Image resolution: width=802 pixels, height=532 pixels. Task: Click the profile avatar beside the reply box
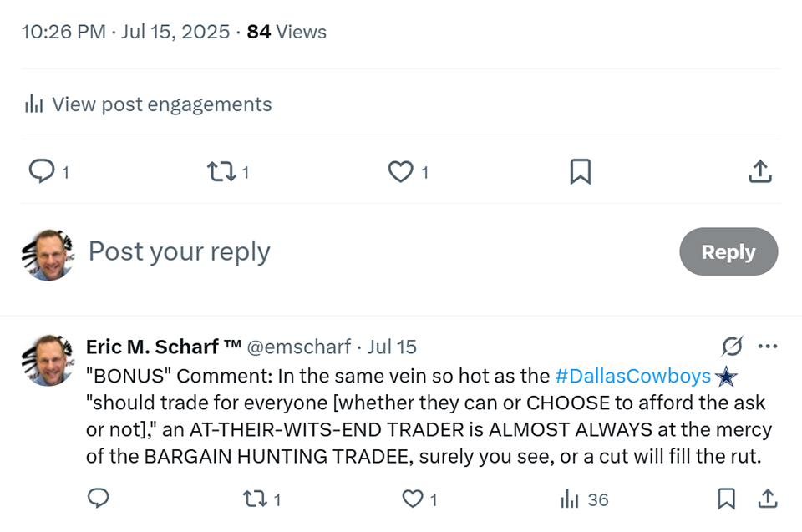click(47, 253)
